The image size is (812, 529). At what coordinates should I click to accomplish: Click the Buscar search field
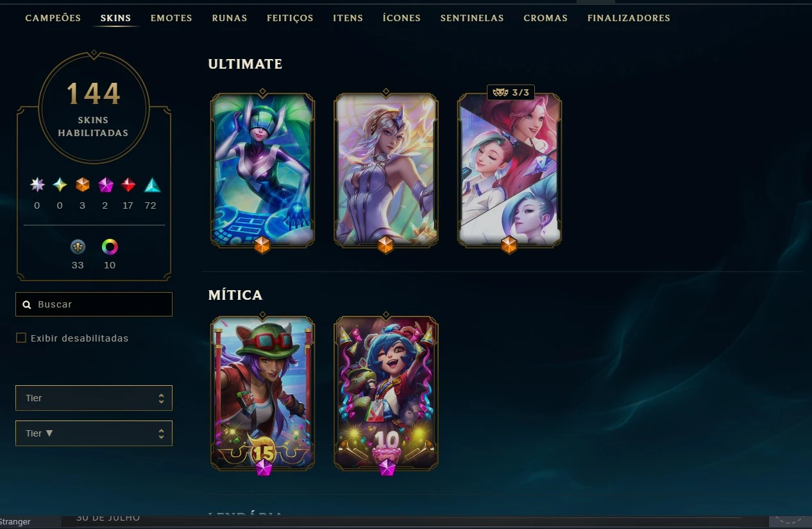(x=94, y=304)
